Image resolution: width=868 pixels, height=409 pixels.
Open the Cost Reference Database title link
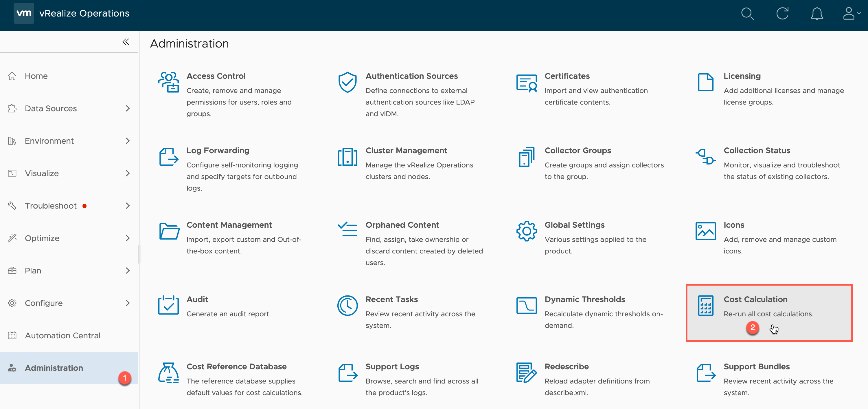point(237,367)
